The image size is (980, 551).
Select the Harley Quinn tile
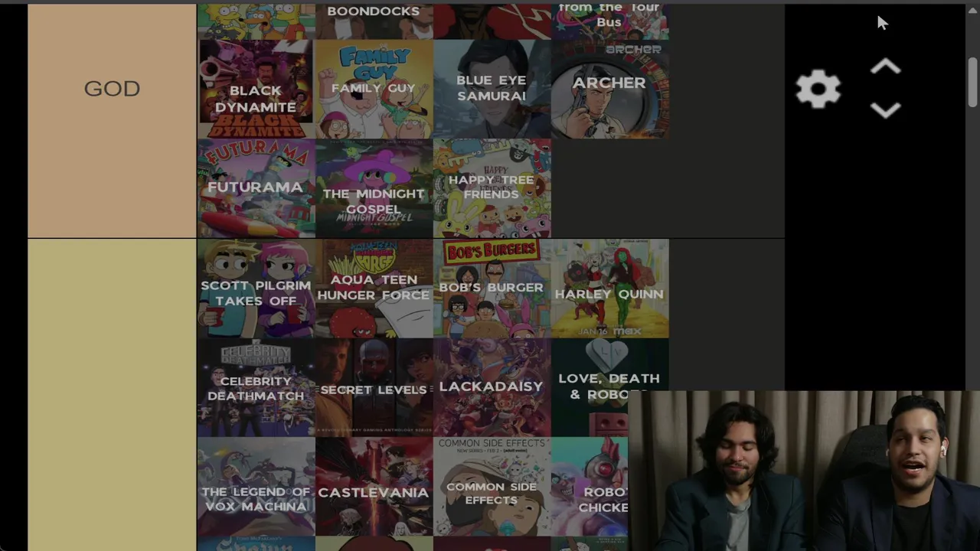pos(609,289)
